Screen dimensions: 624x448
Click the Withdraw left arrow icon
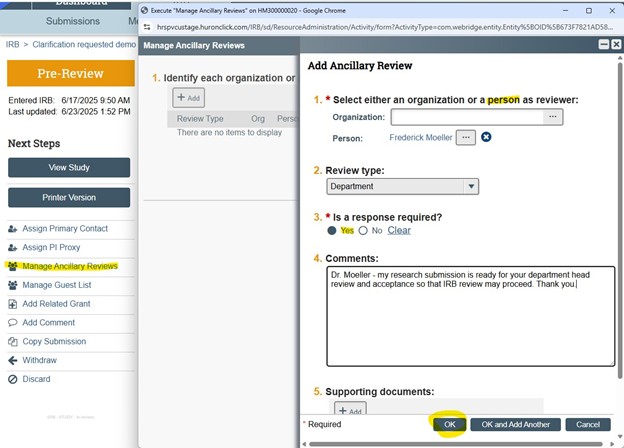(x=13, y=360)
